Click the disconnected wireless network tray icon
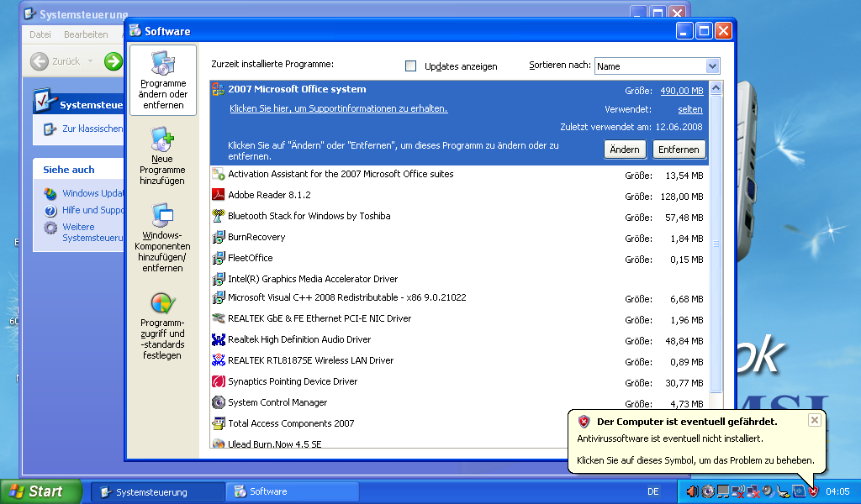The image size is (861, 504). pyautogui.click(x=738, y=491)
